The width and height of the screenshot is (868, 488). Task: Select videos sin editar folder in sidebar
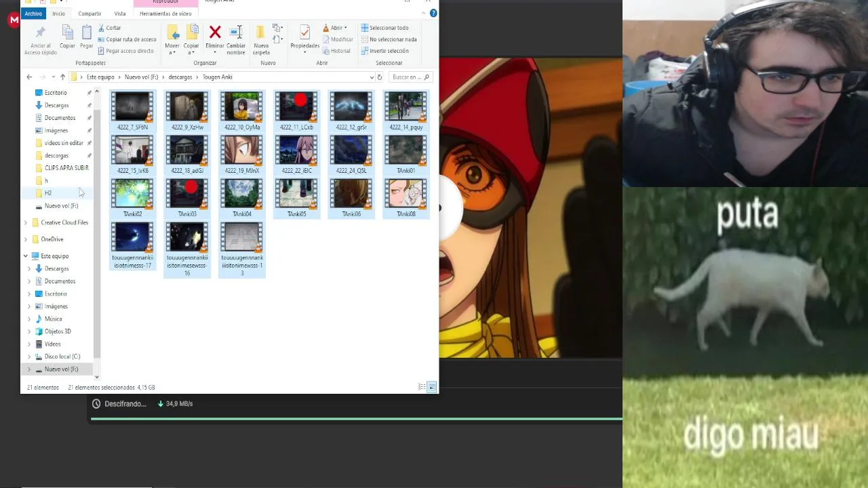coord(64,143)
